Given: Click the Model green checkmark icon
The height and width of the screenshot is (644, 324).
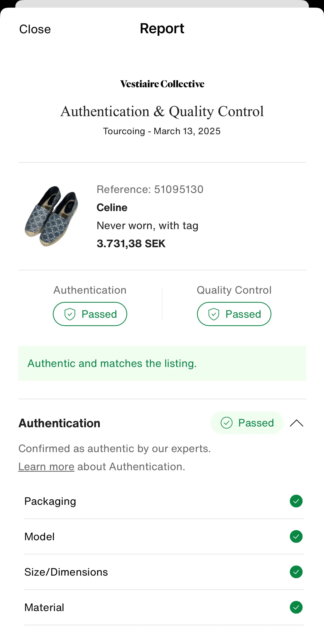Looking at the screenshot, I should [x=296, y=536].
